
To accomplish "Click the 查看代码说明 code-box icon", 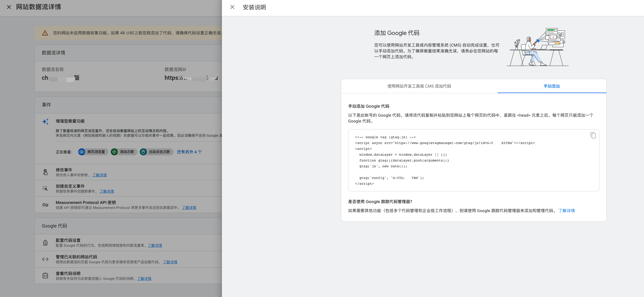I will click(45, 276).
